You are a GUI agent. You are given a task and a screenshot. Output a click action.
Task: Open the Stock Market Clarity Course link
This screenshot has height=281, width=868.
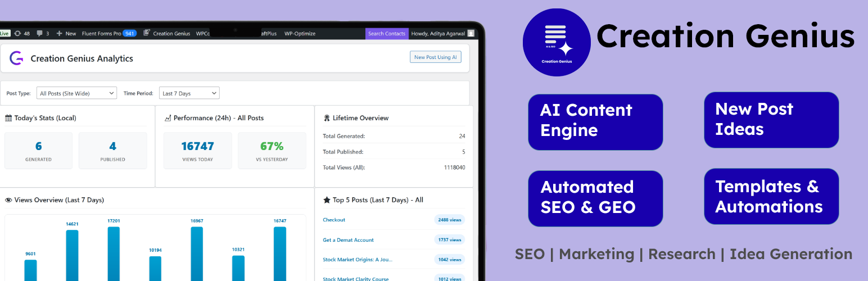pyautogui.click(x=355, y=279)
